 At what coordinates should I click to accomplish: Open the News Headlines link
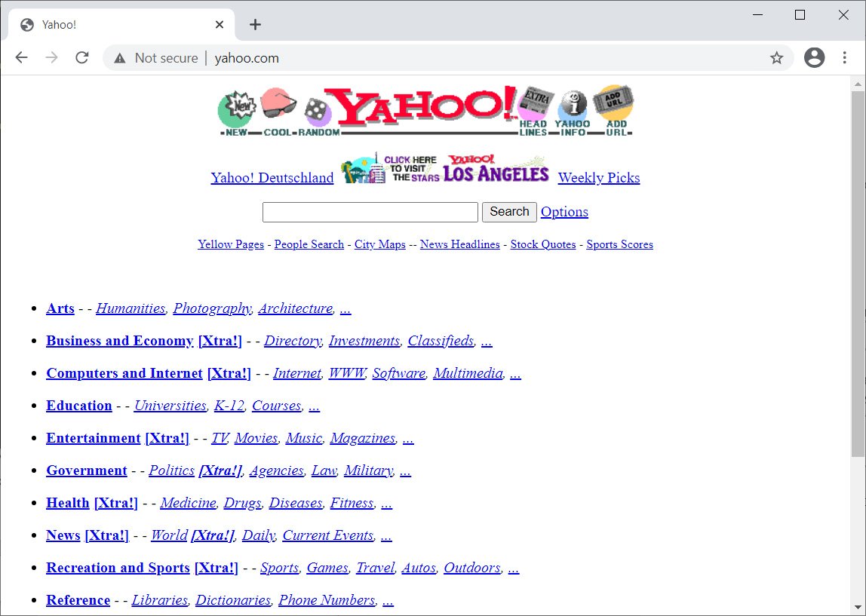pos(459,244)
